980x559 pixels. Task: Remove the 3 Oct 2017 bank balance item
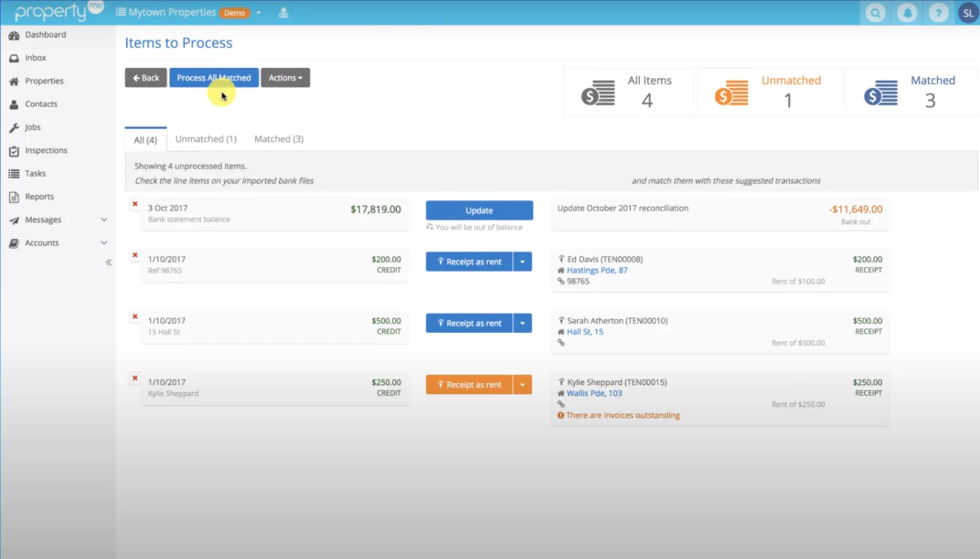pyautogui.click(x=135, y=204)
